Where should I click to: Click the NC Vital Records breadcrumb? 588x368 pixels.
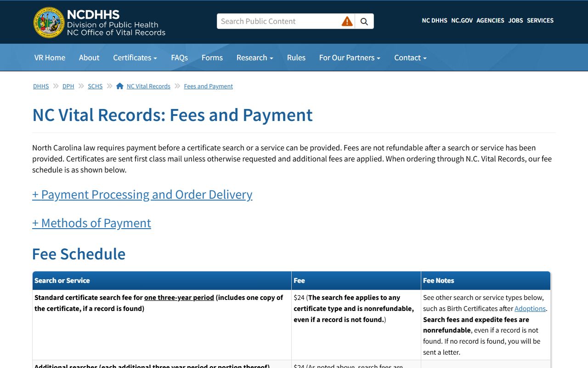(x=148, y=86)
